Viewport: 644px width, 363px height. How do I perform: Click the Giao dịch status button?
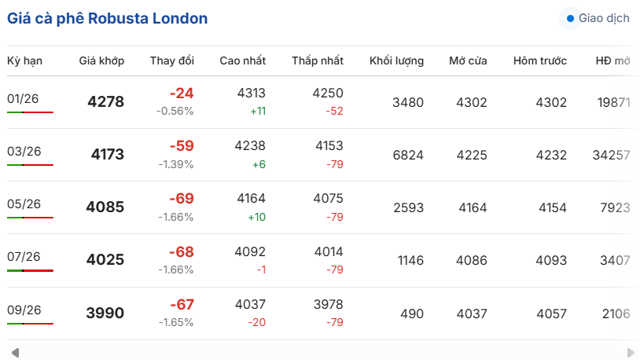point(595,18)
